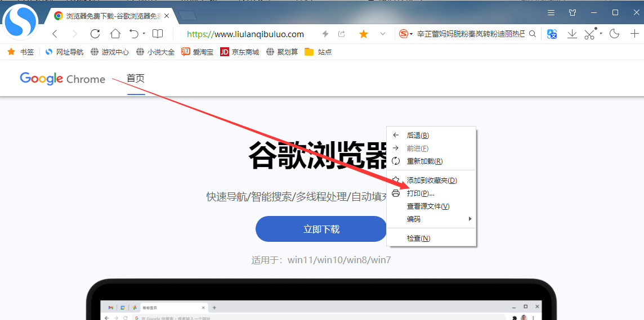
Task: Close the Chrome download tab
Action: pyautogui.click(x=166, y=16)
